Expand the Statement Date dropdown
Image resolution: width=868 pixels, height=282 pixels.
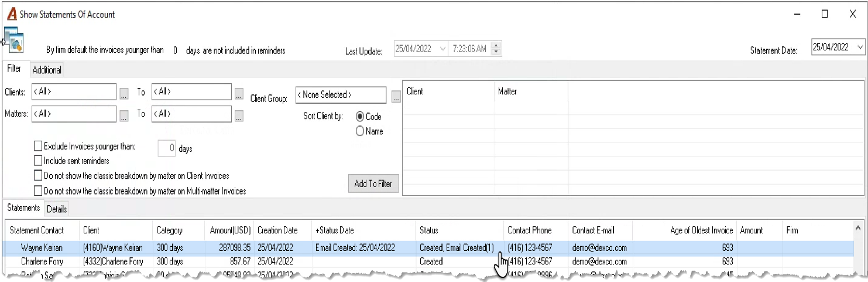[859, 47]
